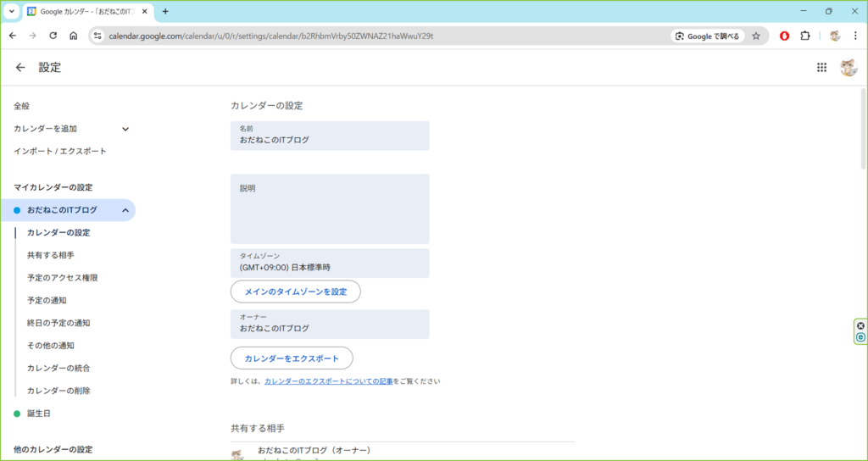This screenshot has height=461, width=868.
Task: Open the Google apps grid icon
Action: click(x=821, y=68)
